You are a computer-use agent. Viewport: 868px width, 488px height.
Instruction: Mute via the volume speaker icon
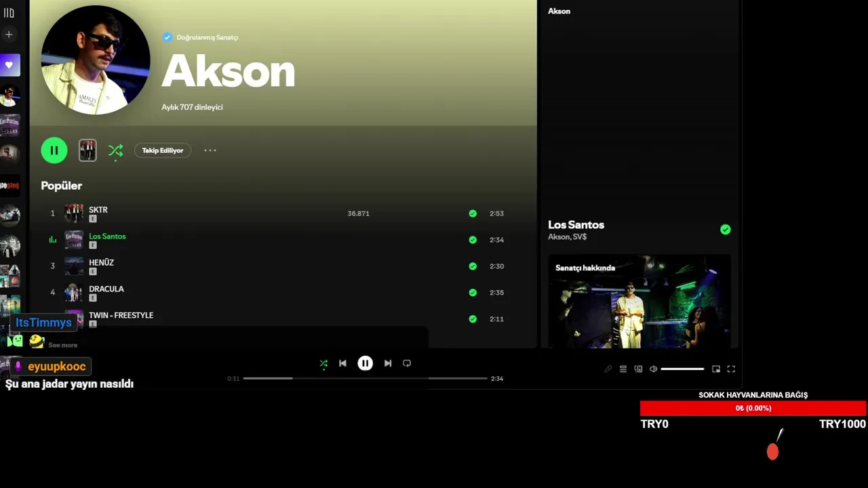653,369
